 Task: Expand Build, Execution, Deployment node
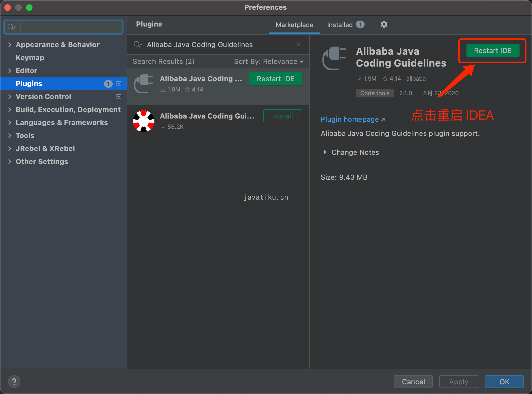(x=10, y=110)
